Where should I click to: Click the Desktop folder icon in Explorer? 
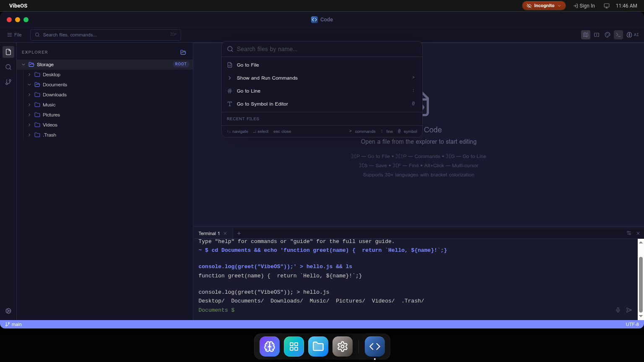(37, 75)
